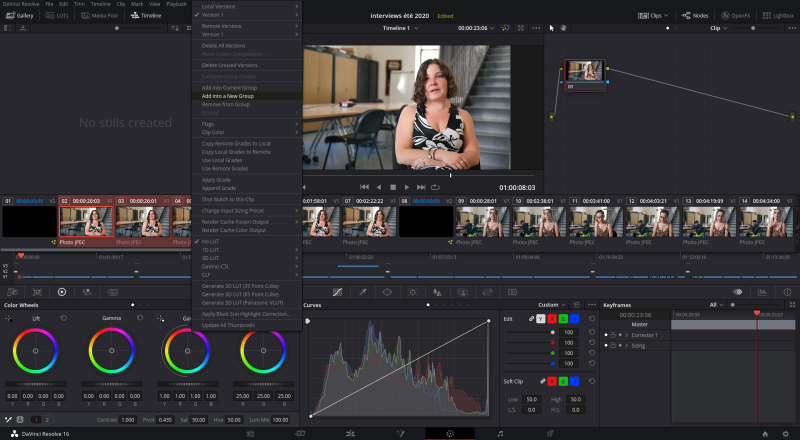
Task: Open the Stereoscopic 3D palette
Action: [512, 292]
